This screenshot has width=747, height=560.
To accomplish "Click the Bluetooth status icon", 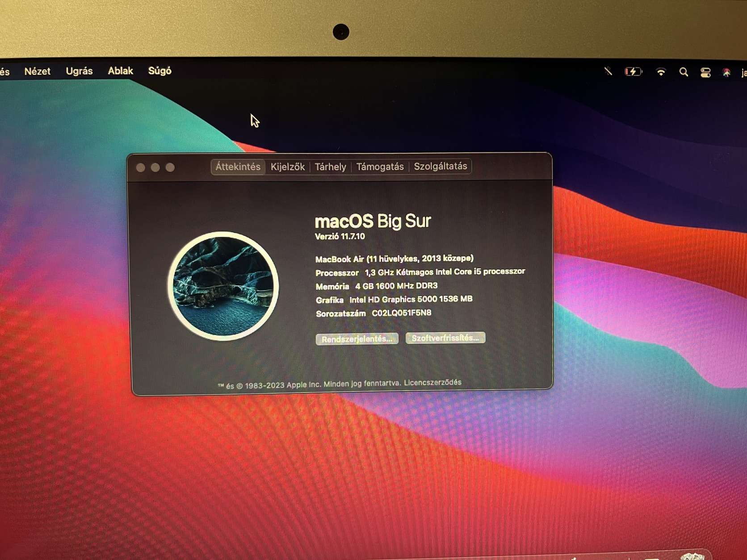I will [608, 71].
